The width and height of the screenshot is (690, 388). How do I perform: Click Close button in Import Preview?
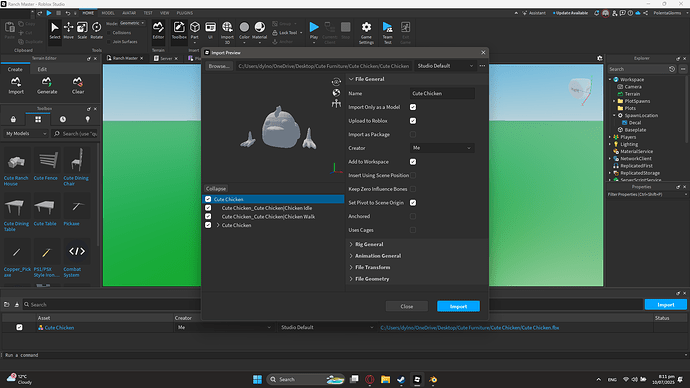click(407, 306)
